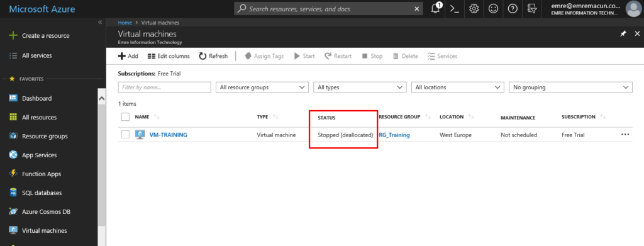This screenshot has height=246, width=644.
Task: Toggle the select-all checkbox in header
Action: (126, 117)
